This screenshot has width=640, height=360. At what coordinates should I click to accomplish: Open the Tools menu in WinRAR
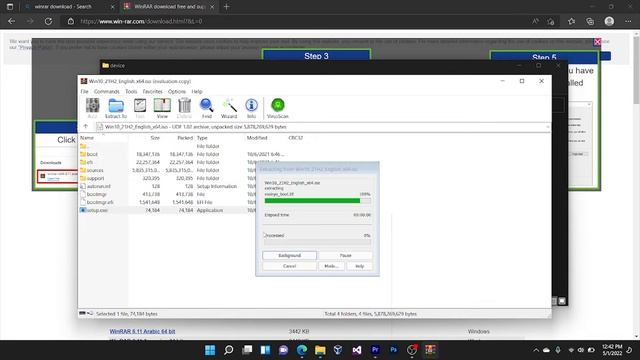point(131,91)
